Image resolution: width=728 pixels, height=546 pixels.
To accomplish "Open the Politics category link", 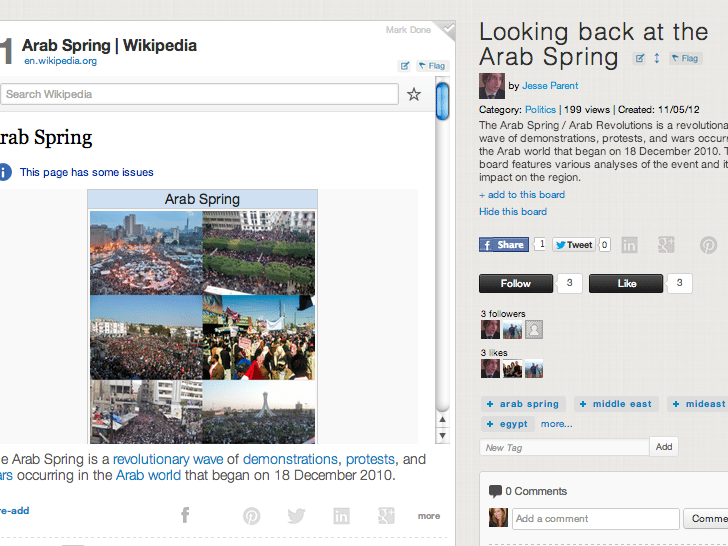I will pyautogui.click(x=540, y=110).
